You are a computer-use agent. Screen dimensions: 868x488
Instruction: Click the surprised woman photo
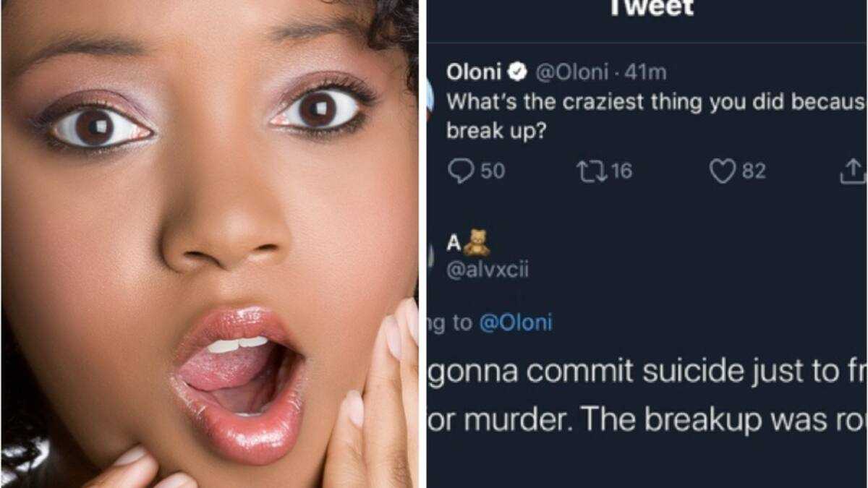(209, 244)
